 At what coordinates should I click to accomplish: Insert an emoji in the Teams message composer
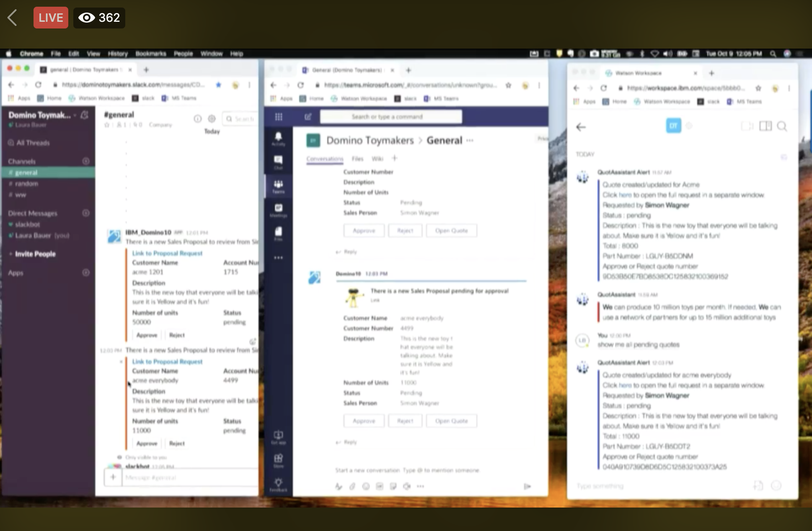pos(365,486)
